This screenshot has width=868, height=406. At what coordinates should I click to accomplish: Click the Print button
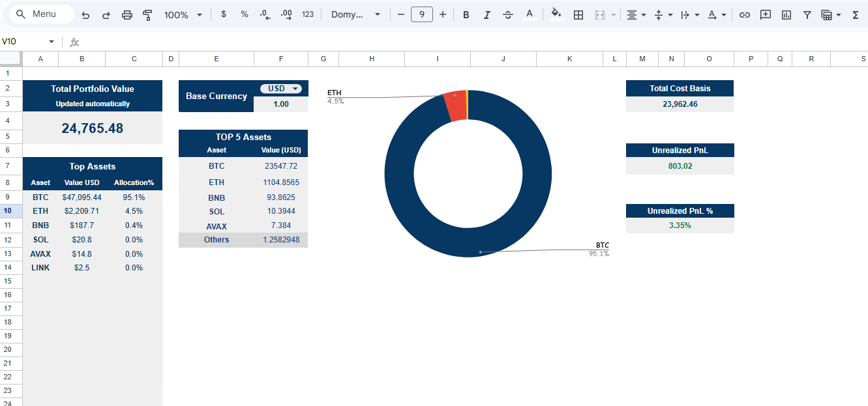coord(127,14)
